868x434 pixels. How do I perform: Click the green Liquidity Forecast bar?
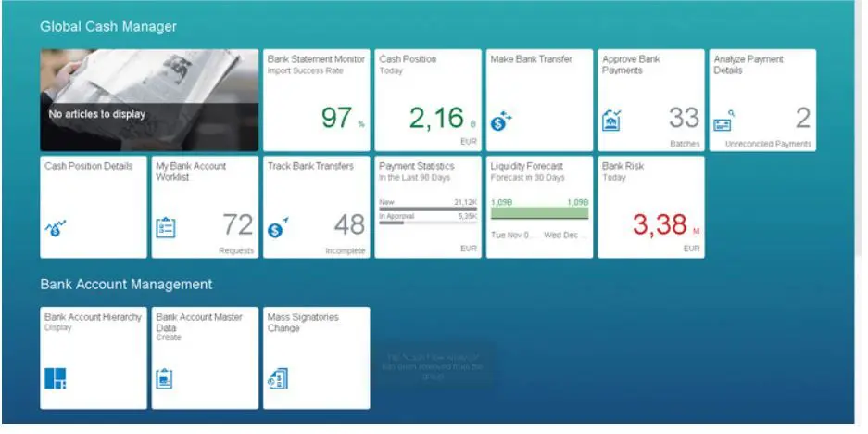tap(539, 213)
